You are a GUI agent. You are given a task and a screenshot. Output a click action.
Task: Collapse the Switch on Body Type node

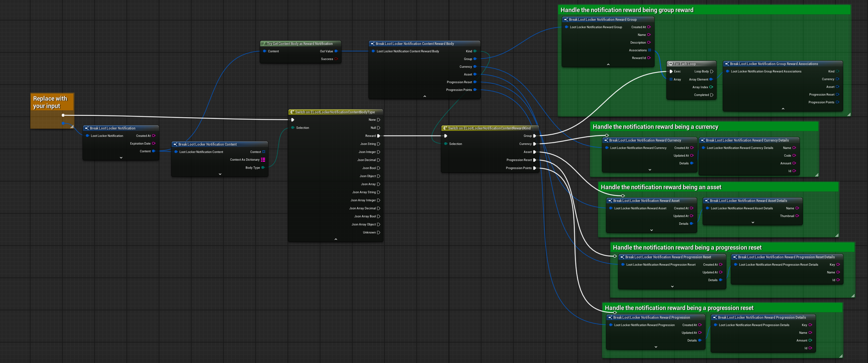336,239
